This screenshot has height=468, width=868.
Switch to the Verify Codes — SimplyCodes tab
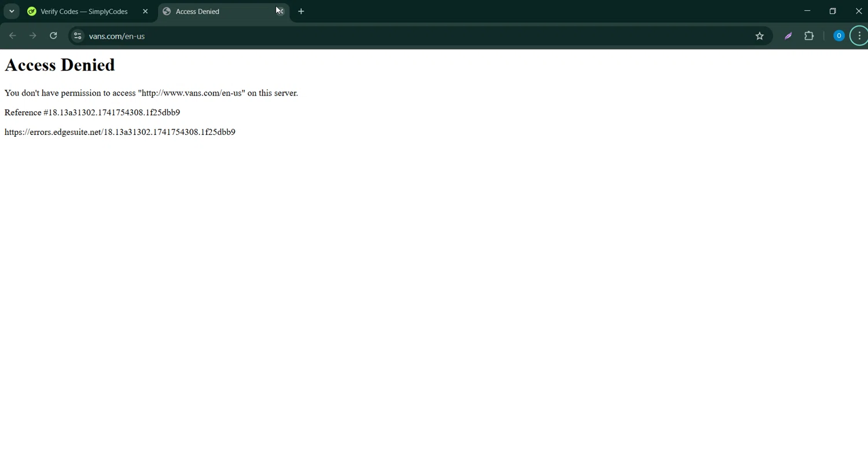88,11
